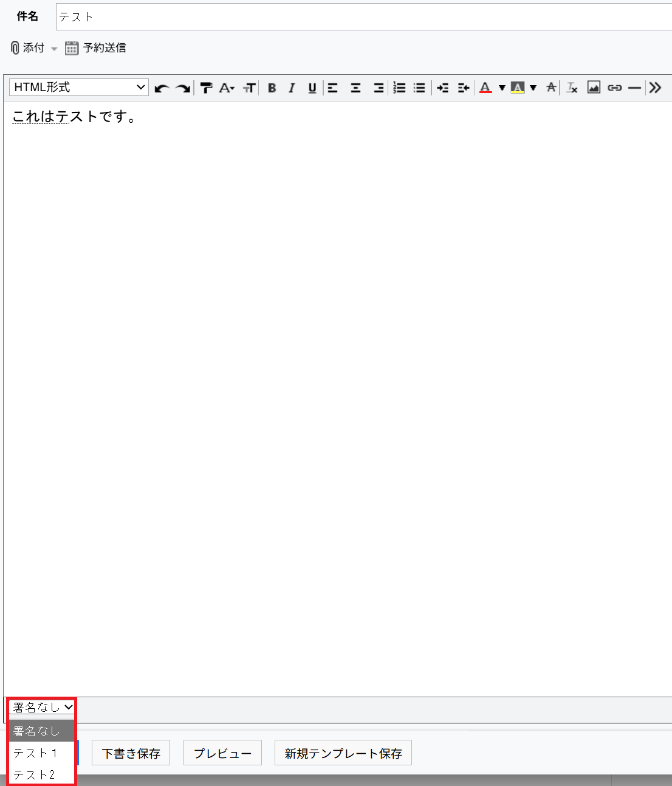Apply yellow highlight background color
This screenshot has width=672, height=786.
click(517, 88)
